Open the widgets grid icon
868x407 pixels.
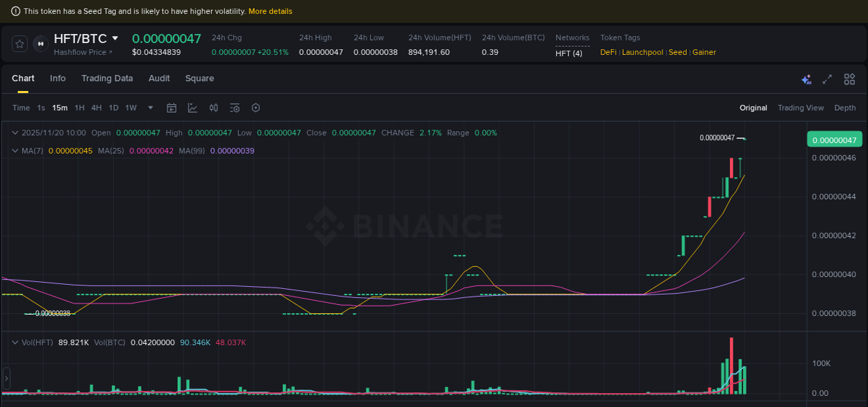849,80
